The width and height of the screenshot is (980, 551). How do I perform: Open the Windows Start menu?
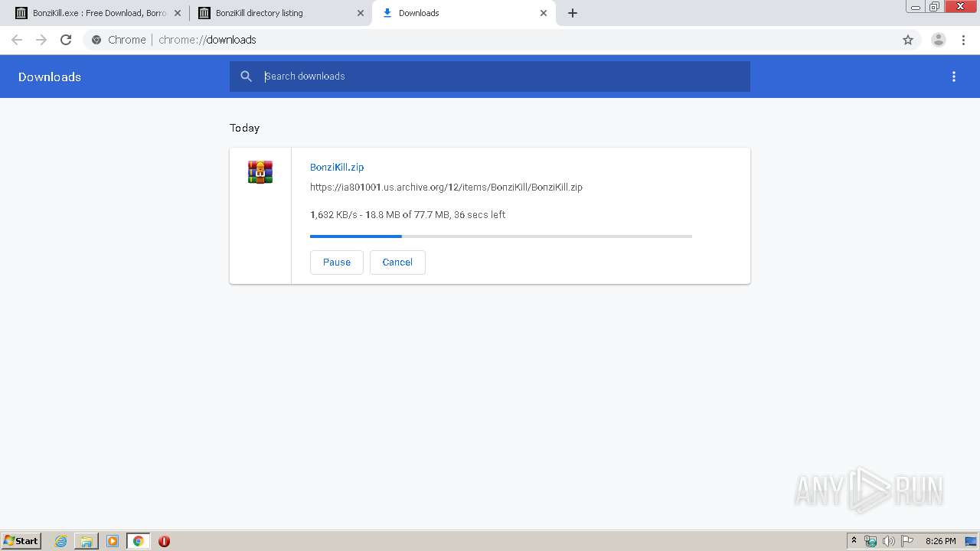tap(21, 540)
